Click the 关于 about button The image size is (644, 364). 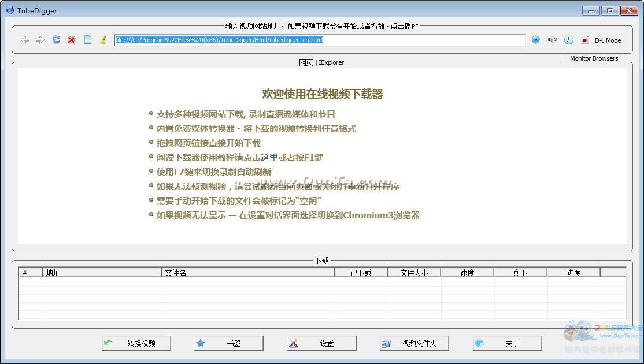[508, 343]
